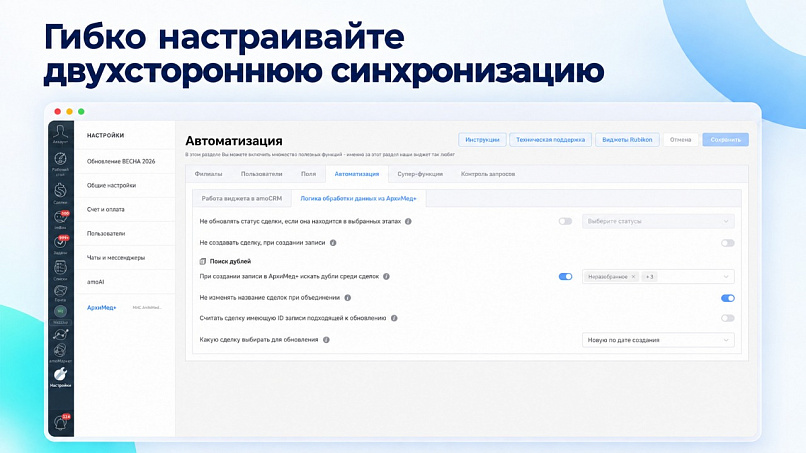Click the Виджеты Rubikon button
This screenshot has width=806, height=453.
click(627, 140)
